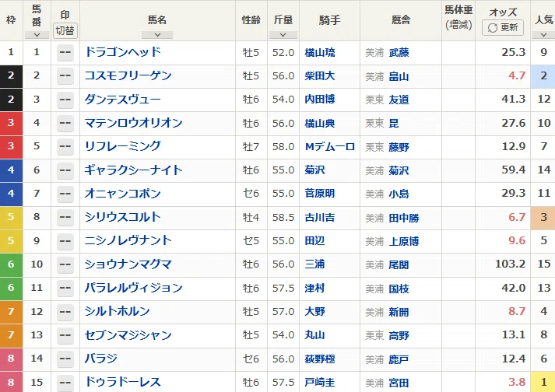
Task: Open horse page for ショウナンマグマ
Action: [128, 264]
